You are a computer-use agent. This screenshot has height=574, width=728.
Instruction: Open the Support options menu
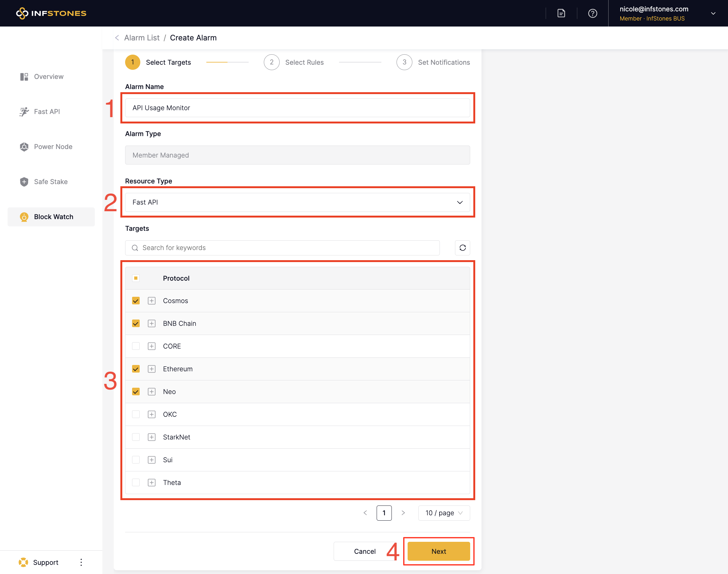point(81,562)
